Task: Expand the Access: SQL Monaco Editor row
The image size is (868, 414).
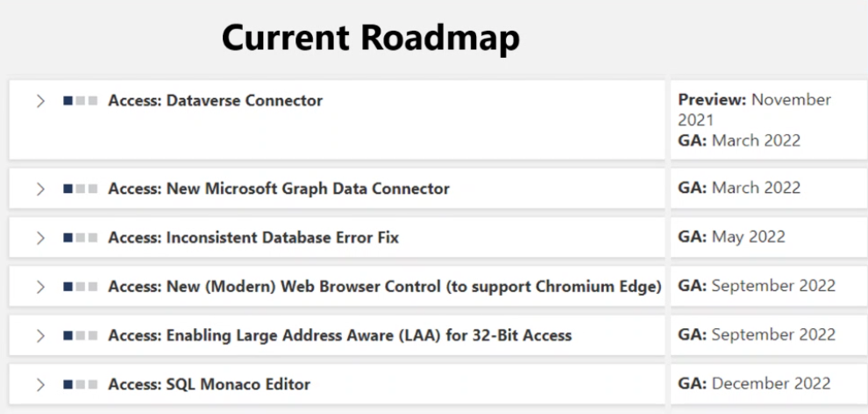Action: point(40,385)
